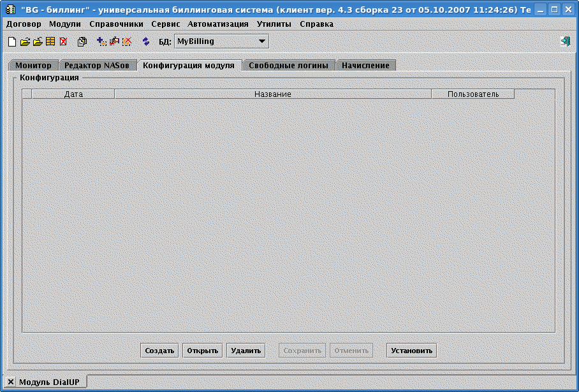Image resolution: width=579 pixels, height=392 pixels.
Task: Click the Название column header
Action: pos(272,94)
